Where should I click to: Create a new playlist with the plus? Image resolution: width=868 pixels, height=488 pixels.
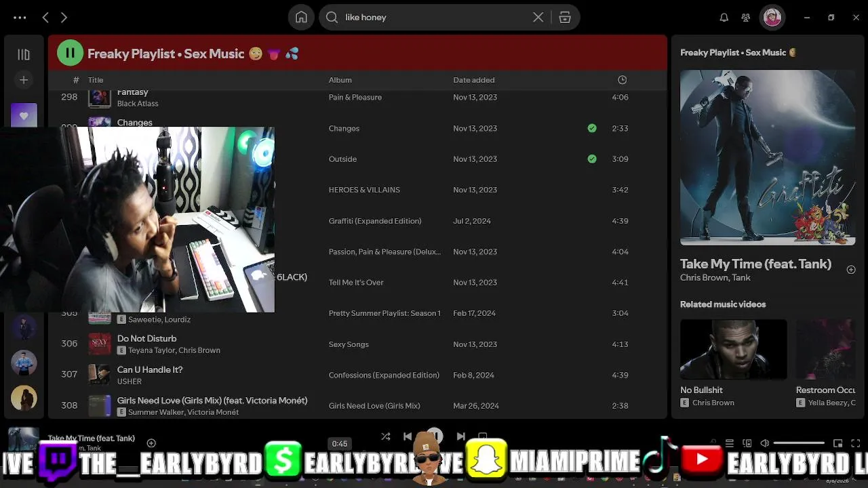coord(24,80)
